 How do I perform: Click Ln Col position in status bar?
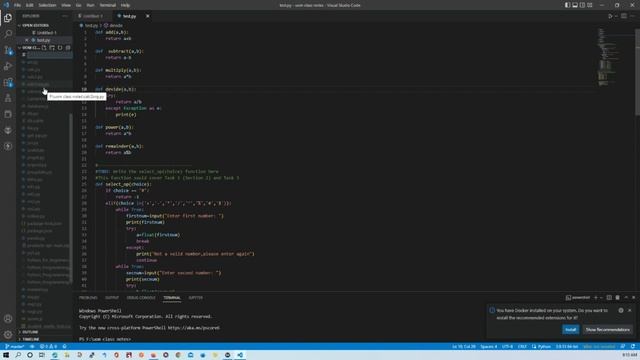tap(464, 347)
